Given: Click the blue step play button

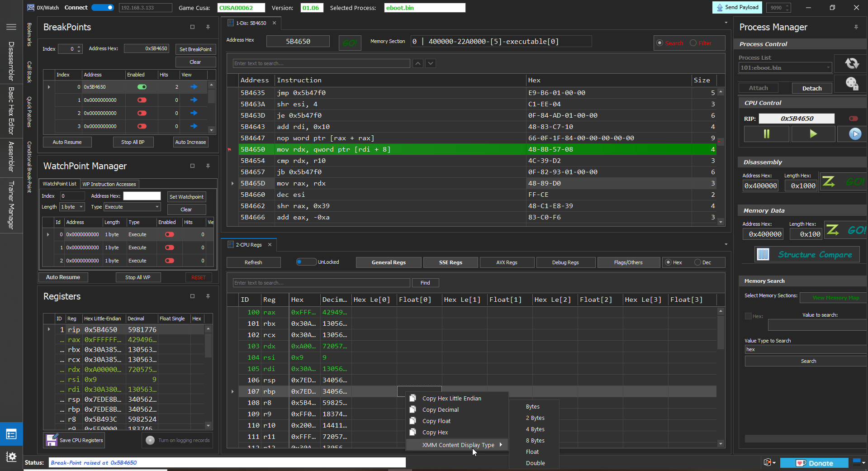Looking at the screenshot, I should pos(855,134).
